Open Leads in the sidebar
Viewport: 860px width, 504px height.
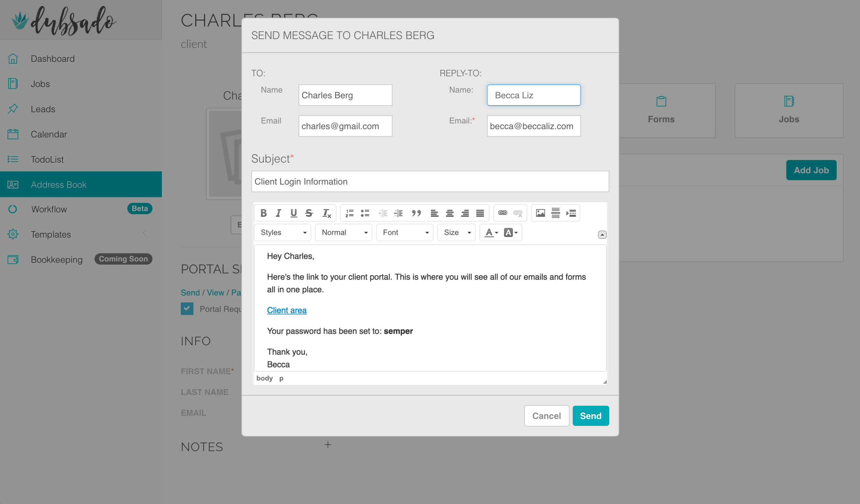(x=43, y=109)
